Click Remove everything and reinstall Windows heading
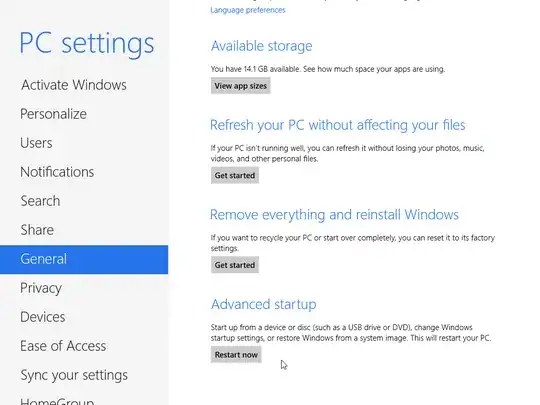 334,215
